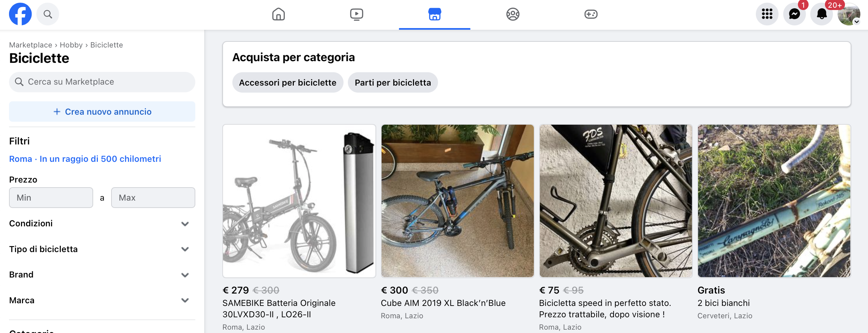Viewport: 868px width, 333px height.
Task: Show notifications bell
Action: click(822, 14)
